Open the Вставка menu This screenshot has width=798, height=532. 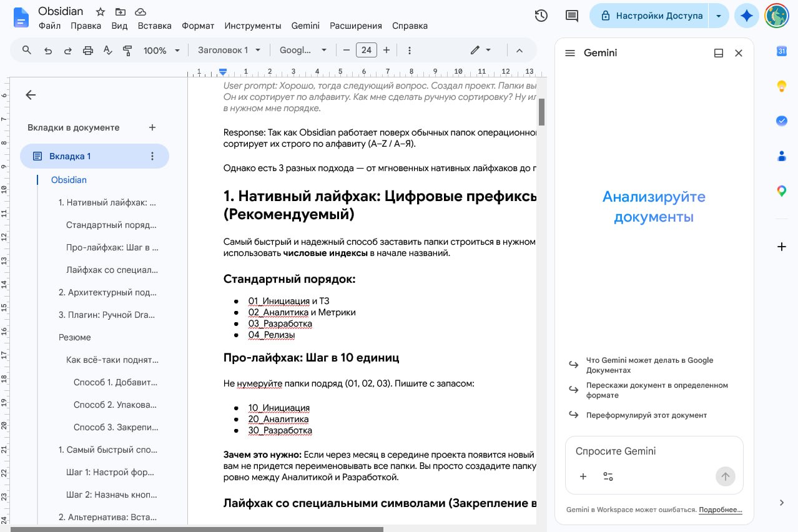coord(154,26)
